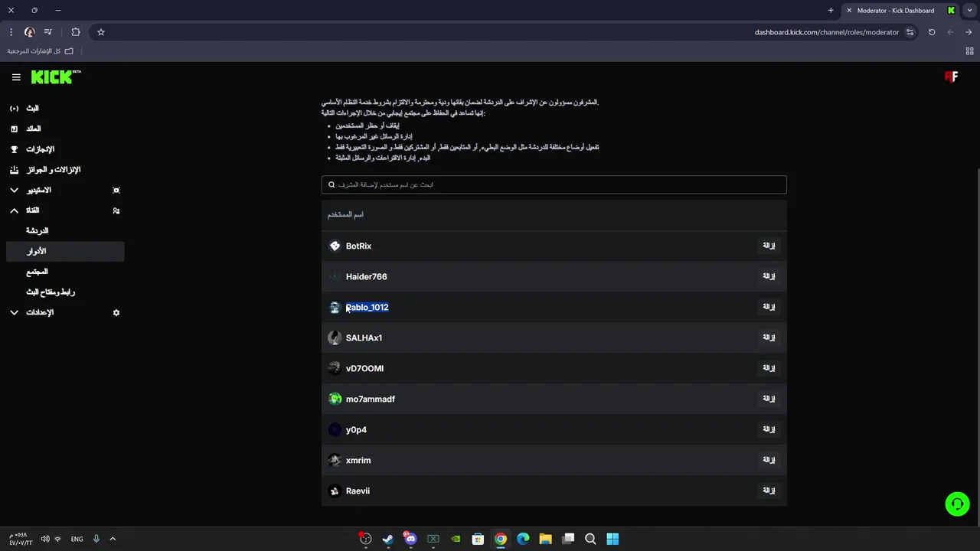This screenshot has width=980, height=551.
Task: Switch to Moderator - Kick Dashboard tab
Action: click(x=900, y=11)
